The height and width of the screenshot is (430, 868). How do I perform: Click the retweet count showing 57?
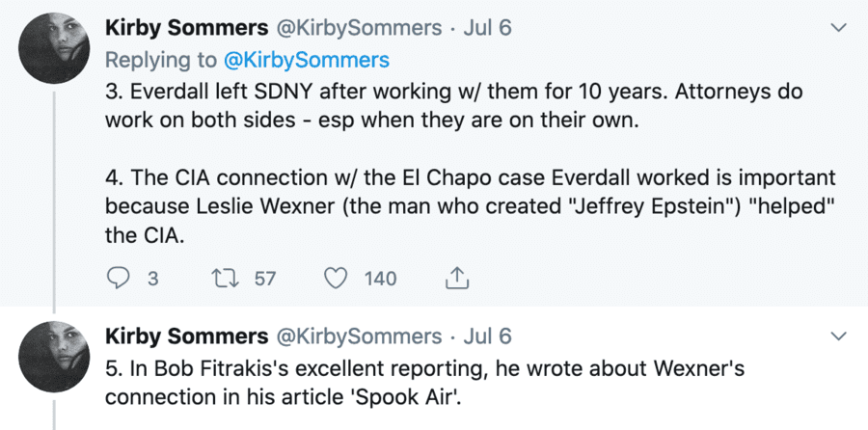pyautogui.click(x=265, y=279)
